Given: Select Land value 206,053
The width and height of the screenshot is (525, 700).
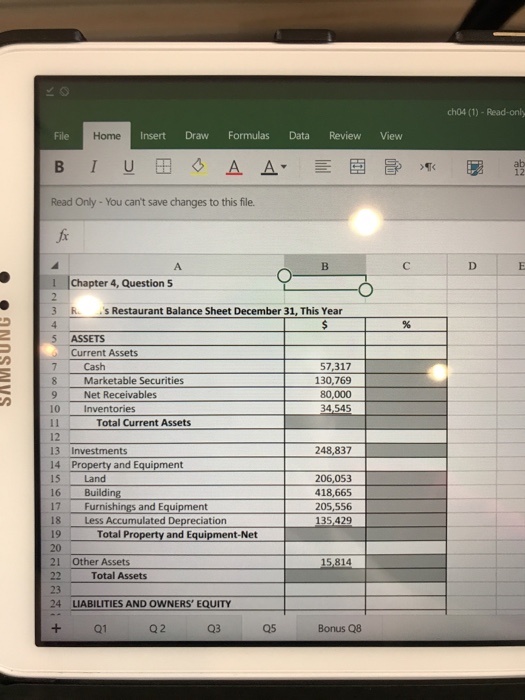Looking at the screenshot, I should click(325, 478).
